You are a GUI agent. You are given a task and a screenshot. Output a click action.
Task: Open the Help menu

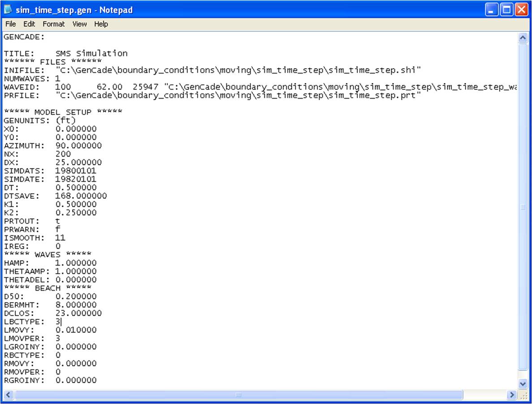(101, 24)
